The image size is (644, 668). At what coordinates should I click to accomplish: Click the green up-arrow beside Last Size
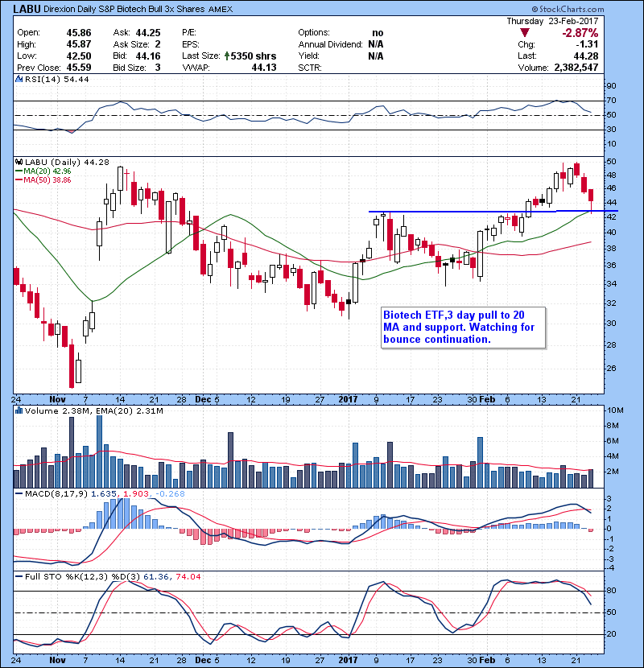coord(227,56)
